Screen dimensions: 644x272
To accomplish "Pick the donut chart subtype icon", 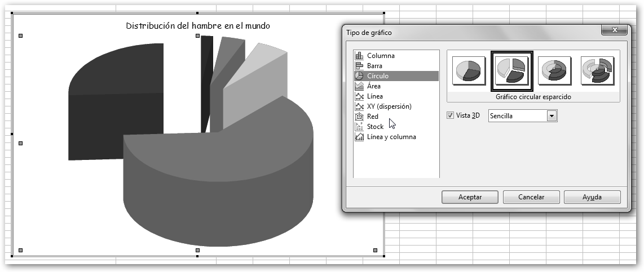I will (x=554, y=70).
